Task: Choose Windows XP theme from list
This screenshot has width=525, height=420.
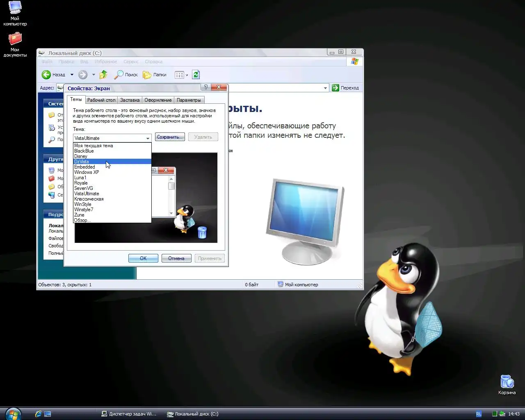Action: click(x=112, y=172)
